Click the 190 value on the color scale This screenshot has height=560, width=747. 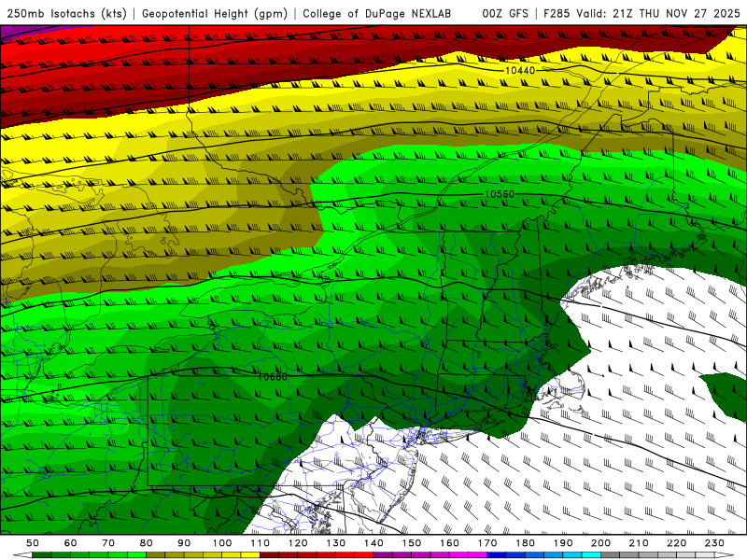[x=563, y=543]
